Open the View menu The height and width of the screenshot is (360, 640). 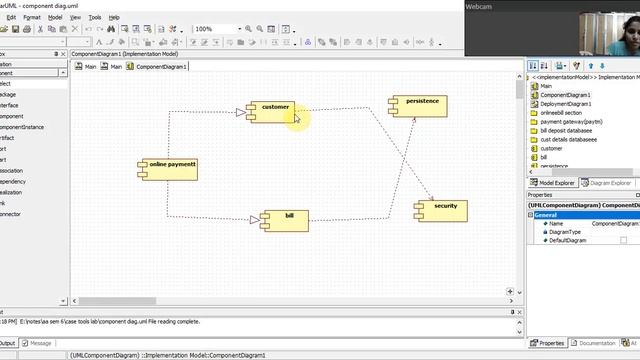coord(75,18)
